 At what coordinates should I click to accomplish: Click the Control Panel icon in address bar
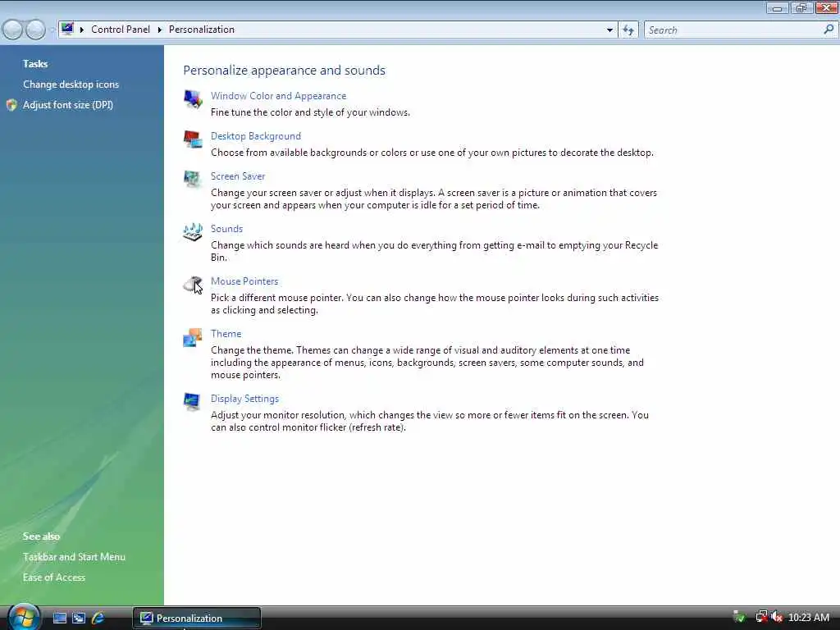pos(67,29)
